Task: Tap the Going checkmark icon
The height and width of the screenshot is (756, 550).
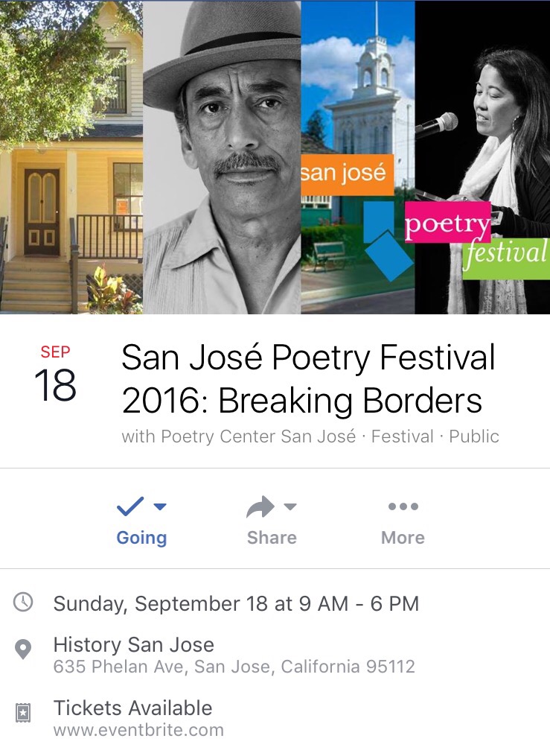Action: click(130, 507)
